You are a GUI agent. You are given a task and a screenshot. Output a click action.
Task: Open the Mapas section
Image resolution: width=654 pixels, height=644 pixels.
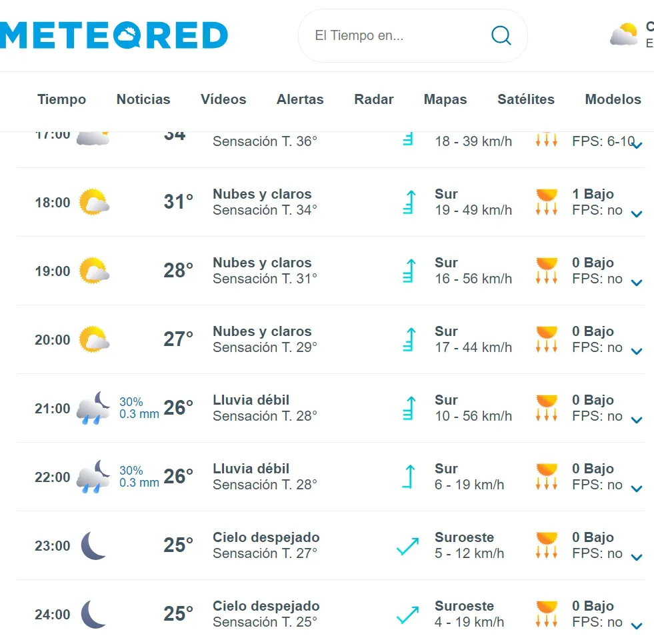[x=445, y=99]
